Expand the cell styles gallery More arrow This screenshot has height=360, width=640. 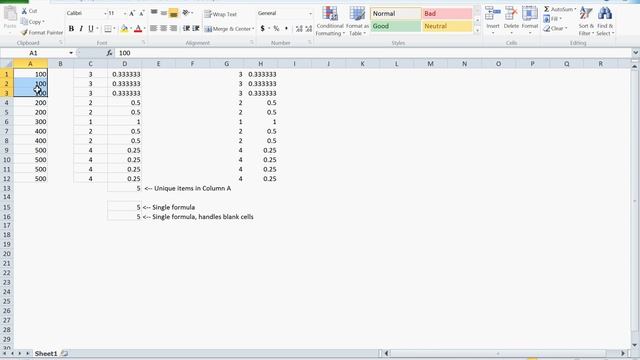pos(477,31)
